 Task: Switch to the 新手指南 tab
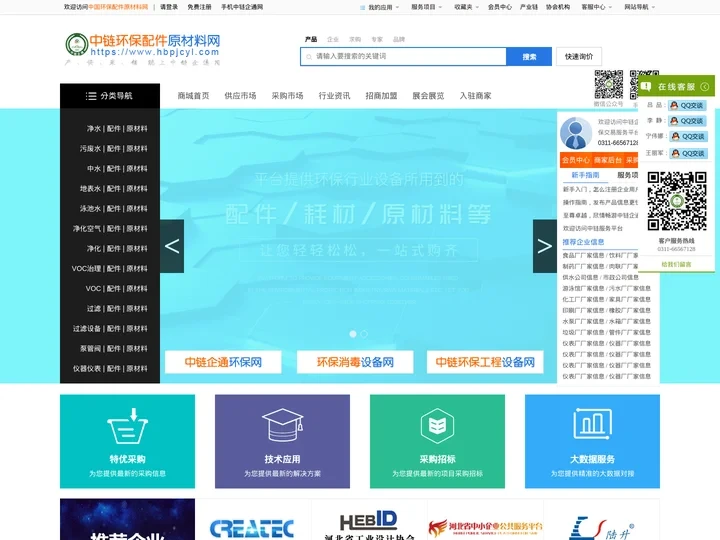click(x=585, y=175)
